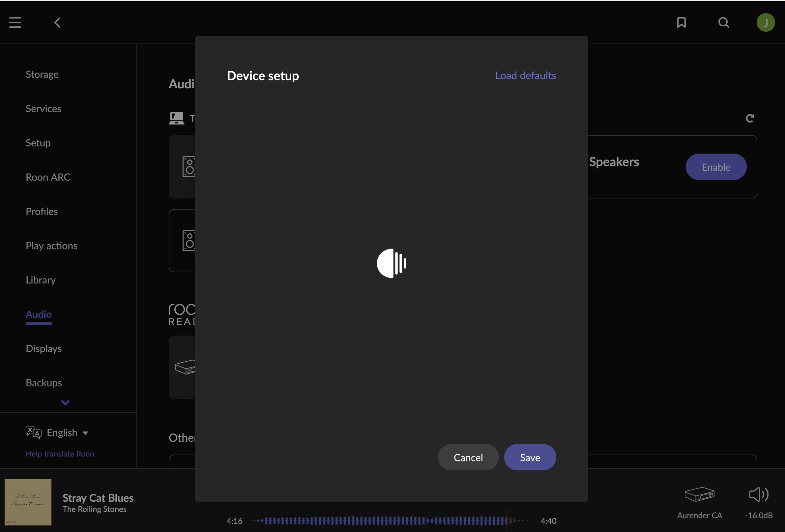Viewport: 785px width, 532px height.
Task: Click the 4:40 track duration text
Action: coord(548,521)
